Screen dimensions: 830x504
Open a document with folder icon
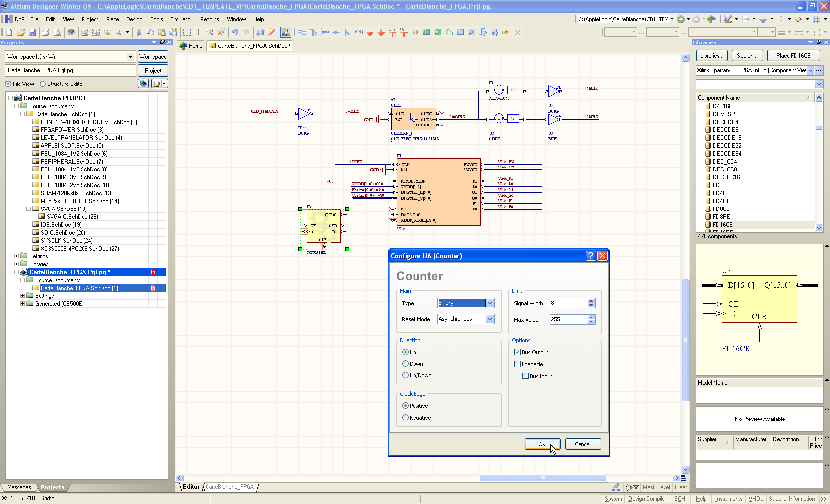[21, 32]
